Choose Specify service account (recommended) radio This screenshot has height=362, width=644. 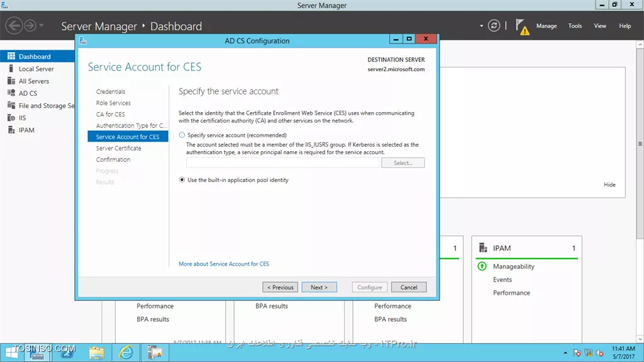tap(182, 135)
